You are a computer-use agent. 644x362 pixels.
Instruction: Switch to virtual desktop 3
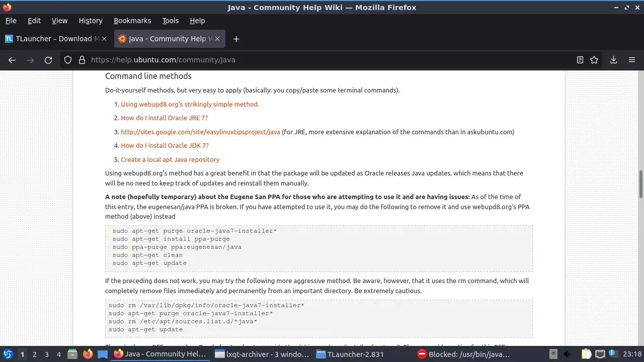point(46,354)
